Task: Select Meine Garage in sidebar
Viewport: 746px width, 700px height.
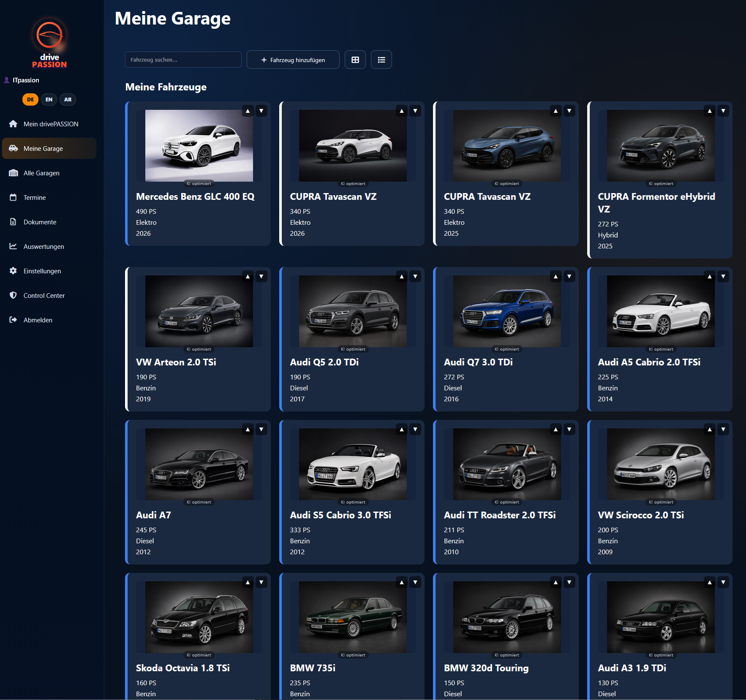Action: [x=49, y=148]
